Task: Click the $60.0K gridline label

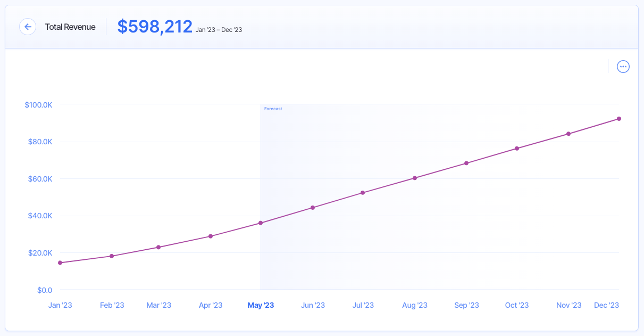Action: (x=40, y=179)
